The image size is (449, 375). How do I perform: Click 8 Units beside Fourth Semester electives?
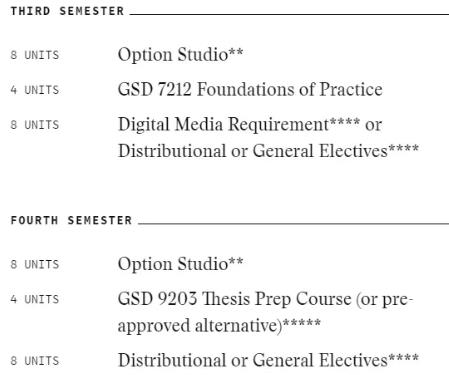pos(35,361)
